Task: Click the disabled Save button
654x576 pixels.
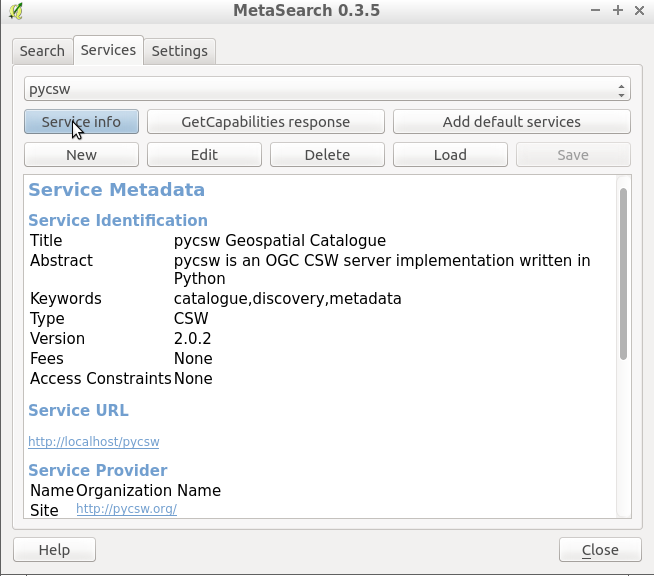Action: pyautogui.click(x=574, y=155)
